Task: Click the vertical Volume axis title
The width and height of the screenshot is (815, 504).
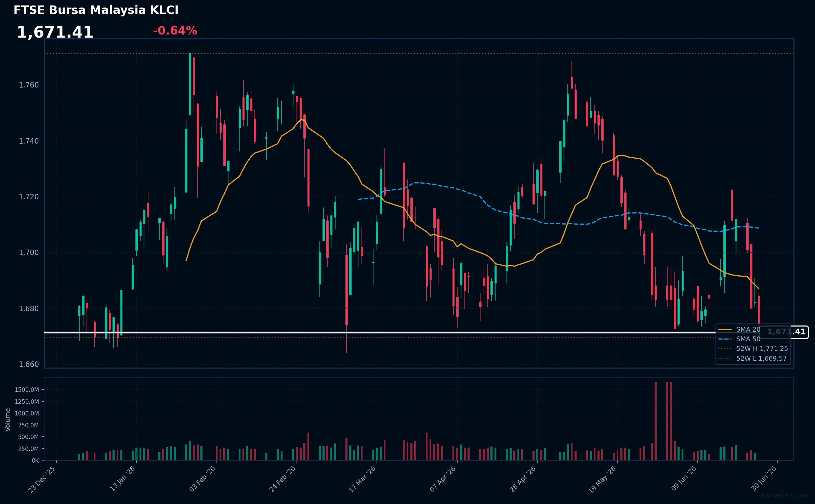Action: pos(8,420)
